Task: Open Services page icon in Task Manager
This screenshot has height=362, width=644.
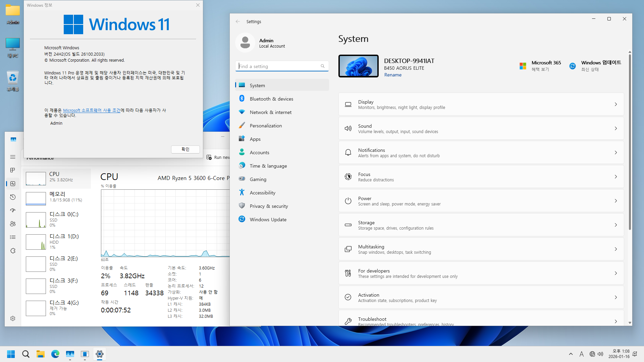Action: (13, 251)
